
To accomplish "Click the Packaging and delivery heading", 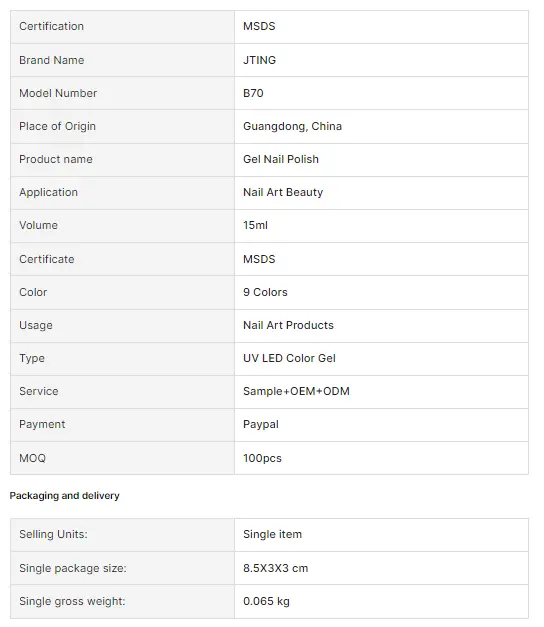I will pyautogui.click(x=64, y=496).
